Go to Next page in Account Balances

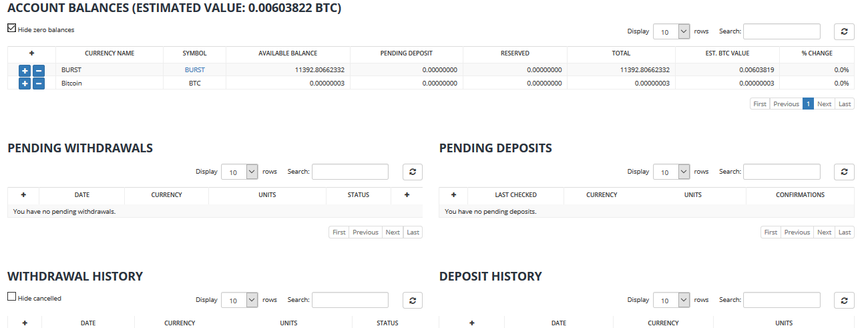click(825, 104)
